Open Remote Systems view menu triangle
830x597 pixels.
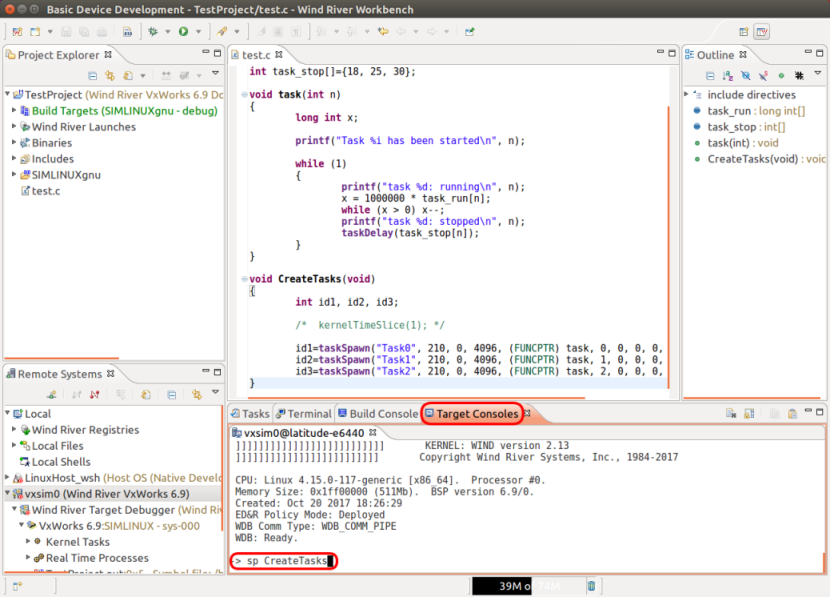215,392
